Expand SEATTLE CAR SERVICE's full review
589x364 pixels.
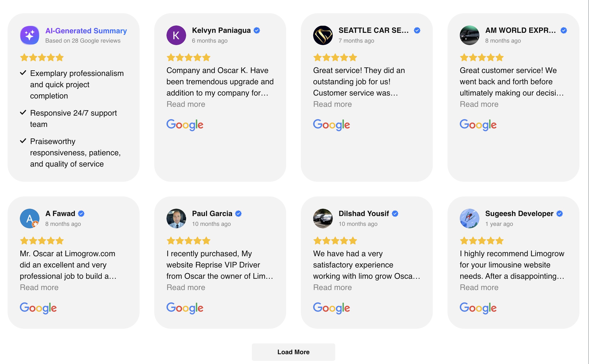(332, 104)
